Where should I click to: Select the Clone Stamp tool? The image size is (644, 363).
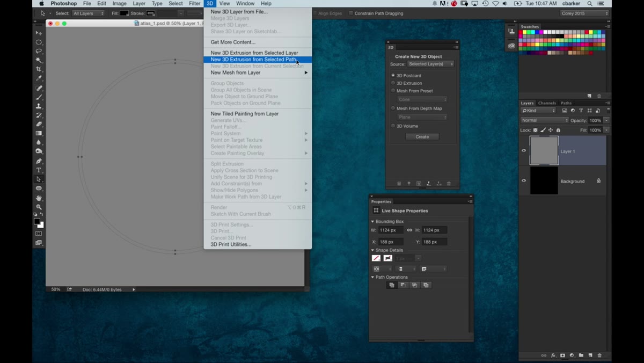(x=39, y=106)
